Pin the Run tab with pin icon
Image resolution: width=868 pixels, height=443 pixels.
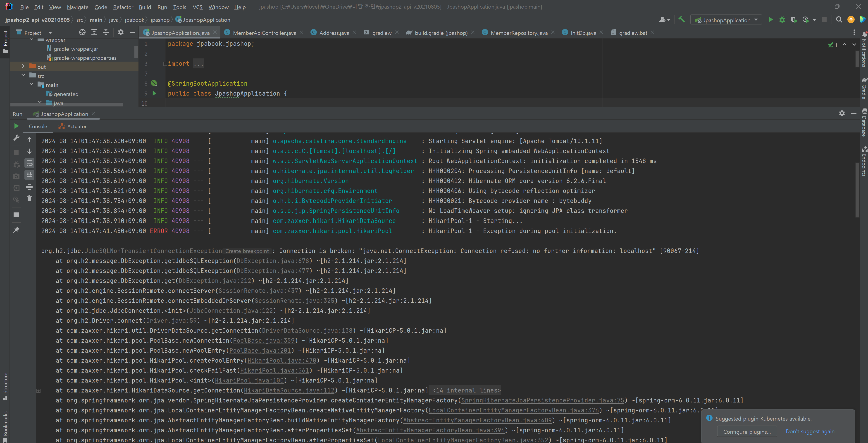[16, 230]
